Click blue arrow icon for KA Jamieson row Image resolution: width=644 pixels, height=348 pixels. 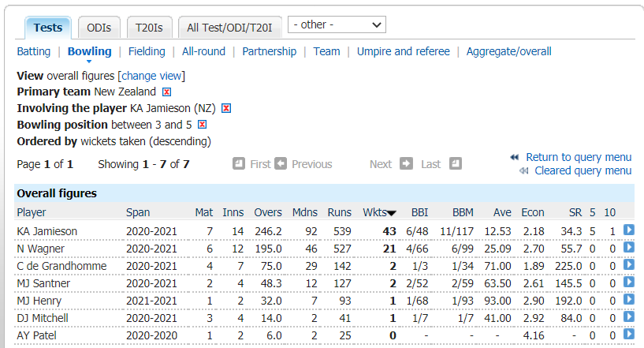(x=628, y=230)
